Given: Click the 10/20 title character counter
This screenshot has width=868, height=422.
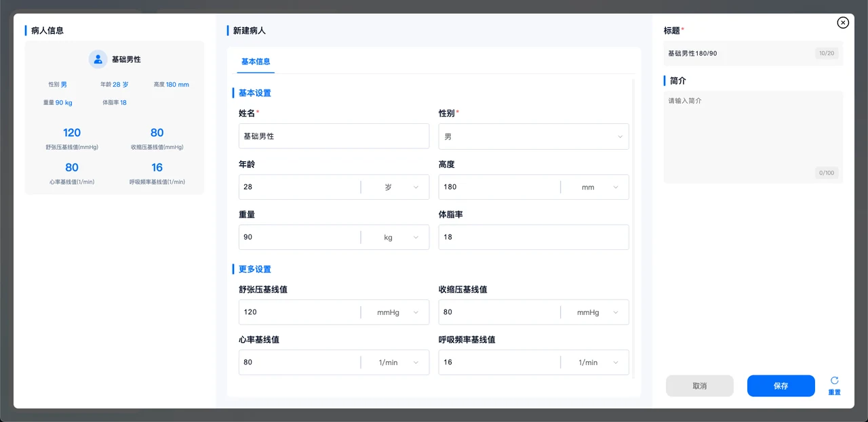Looking at the screenshot, I should click(x=827, y=54).
